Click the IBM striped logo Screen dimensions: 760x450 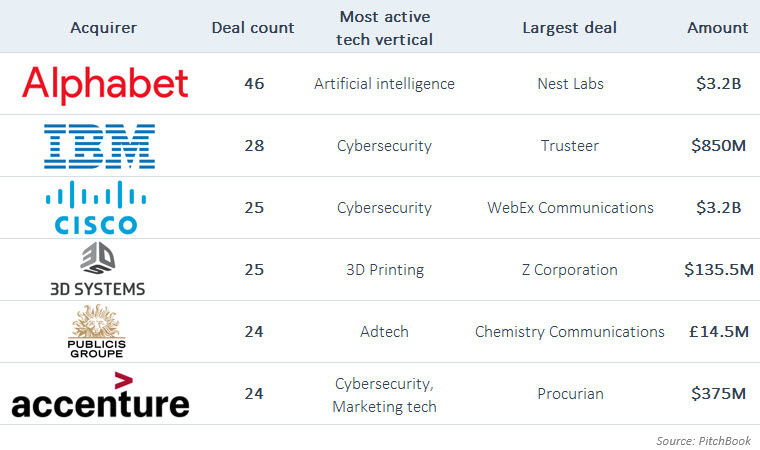[x=99, y=146]
